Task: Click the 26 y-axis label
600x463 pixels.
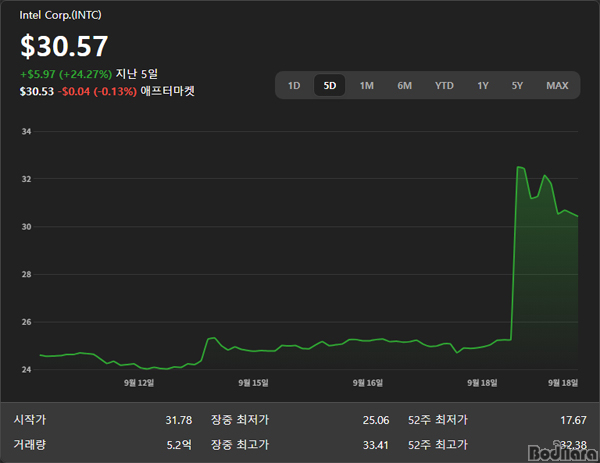Action: pos(26,322)
